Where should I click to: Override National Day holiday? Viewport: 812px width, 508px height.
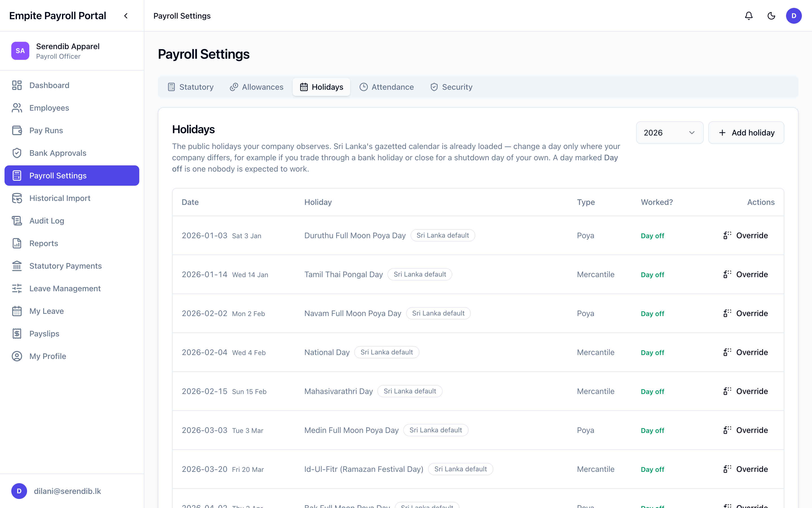745,352
